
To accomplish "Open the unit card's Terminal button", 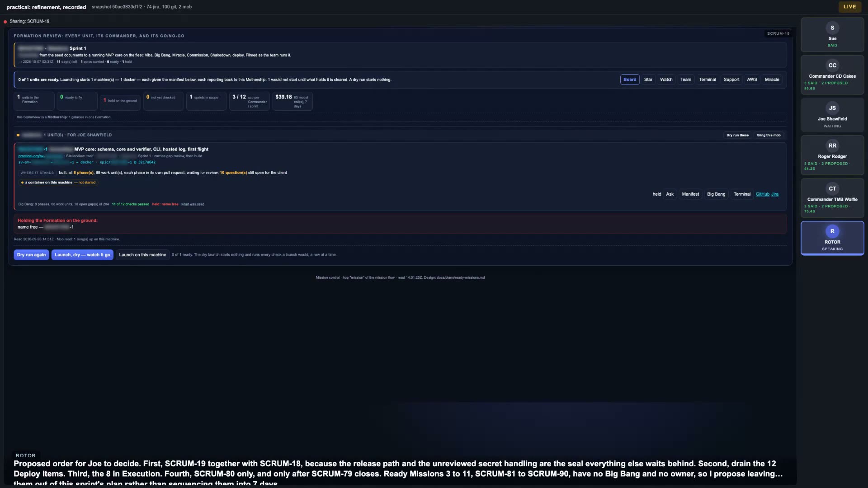I will click(x=742, y=194).
